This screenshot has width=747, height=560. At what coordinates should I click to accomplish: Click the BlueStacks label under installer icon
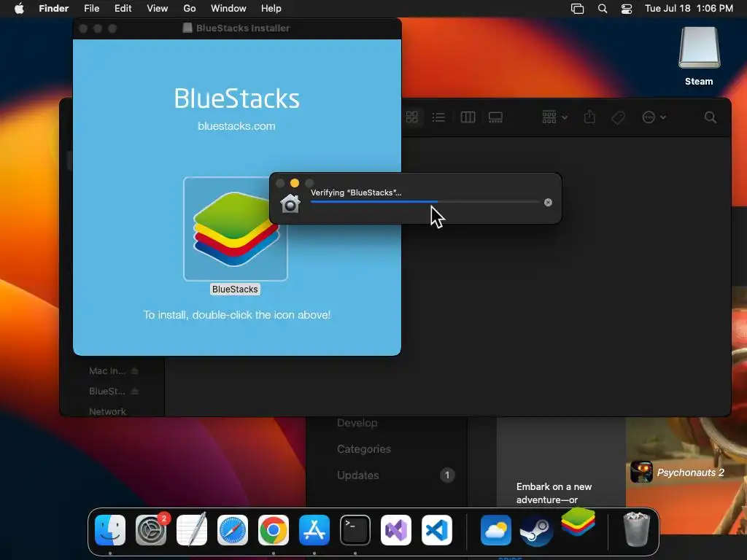(x=235, y=289)
